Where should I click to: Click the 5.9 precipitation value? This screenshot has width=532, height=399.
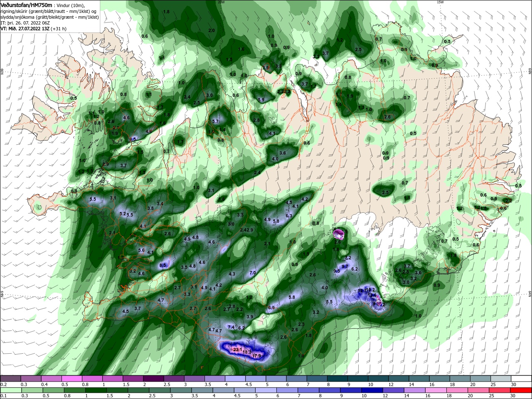[x=261, y=100]
